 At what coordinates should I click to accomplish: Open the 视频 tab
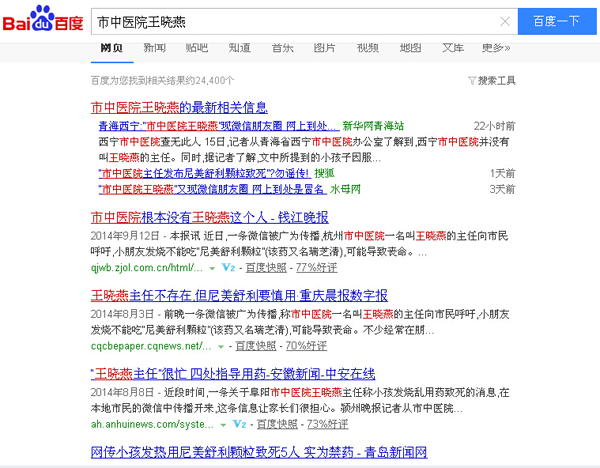coord(368,48)
